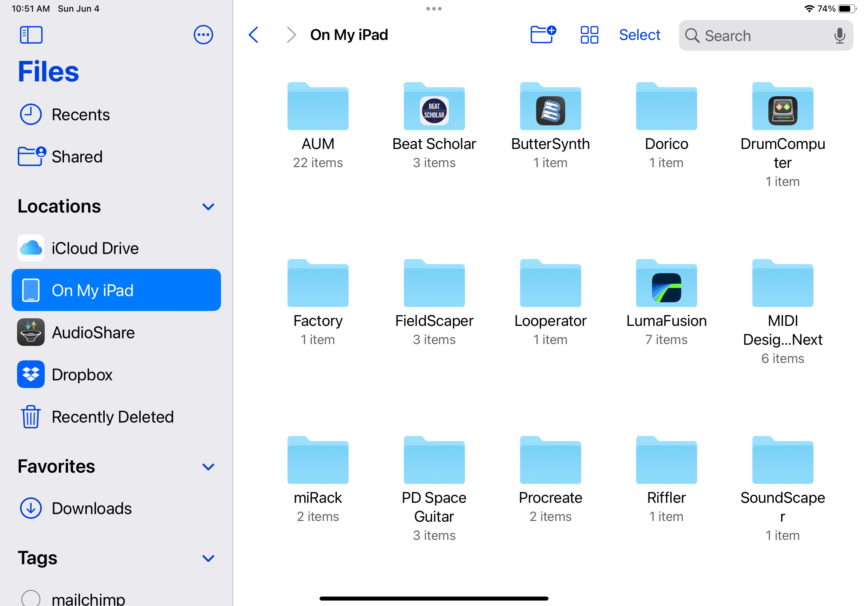Open the DrumComputer folder

[x=783, y=106]
